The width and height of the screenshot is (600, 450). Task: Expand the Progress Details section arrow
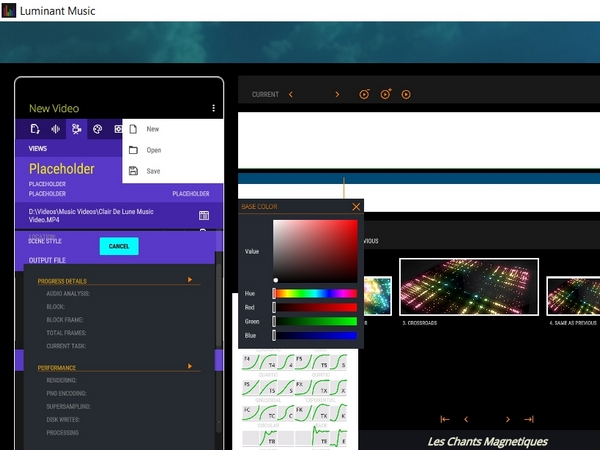tap(190, 280)
